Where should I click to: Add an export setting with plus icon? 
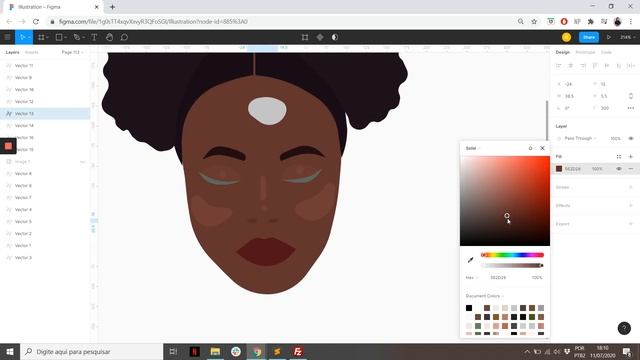(631, 224)
